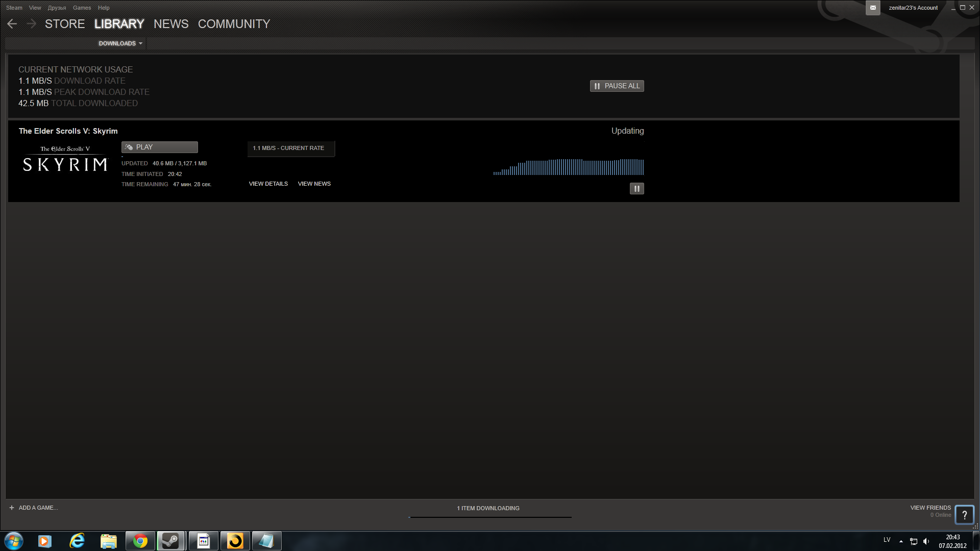The image size is (980, 551).
Task: Open the Games menu
Action: click(82, 8)
